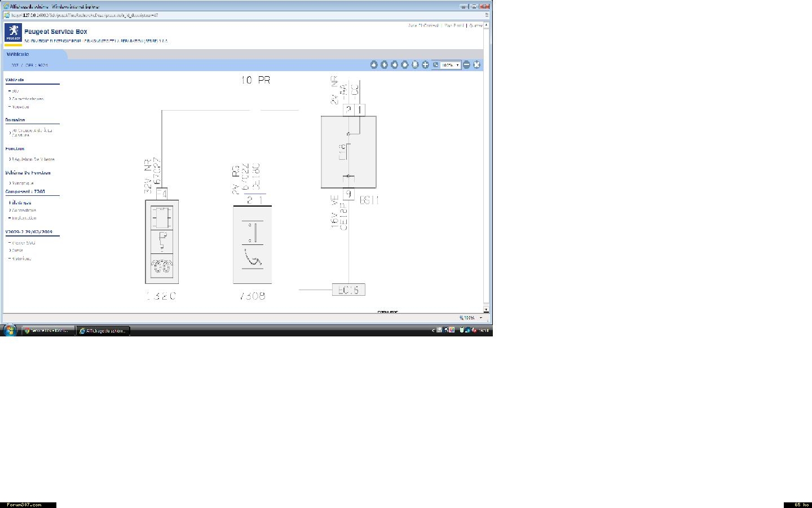Click the Quitter link at top right
Viewport: 812px width, 508px height.
click(475, 25)
